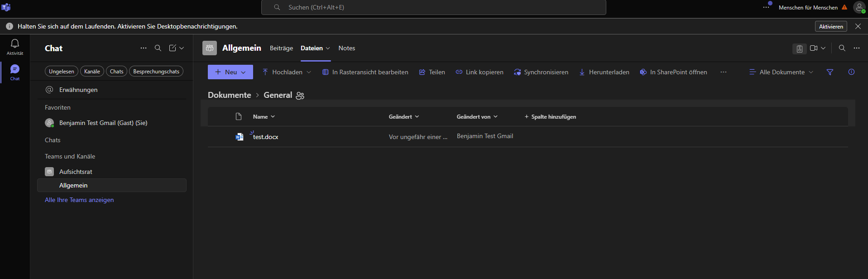Screen dimensions: 868x279
Task: Click the Aktivieren notifications button
Action: point(831,26)
